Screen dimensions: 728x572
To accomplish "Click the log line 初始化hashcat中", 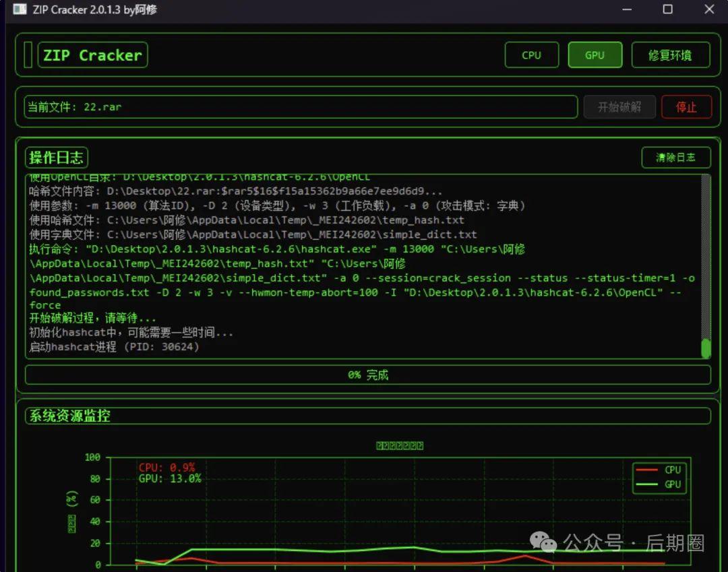I will 131,333.
